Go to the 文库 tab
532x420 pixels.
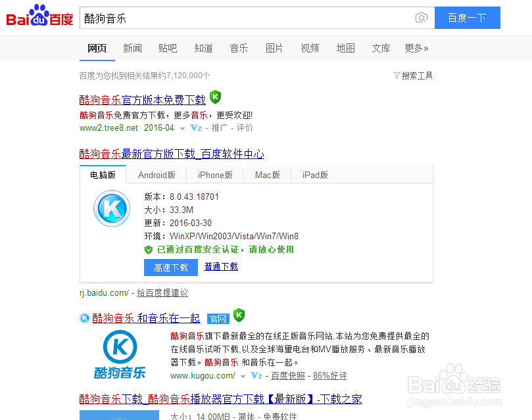coord(381,49)
